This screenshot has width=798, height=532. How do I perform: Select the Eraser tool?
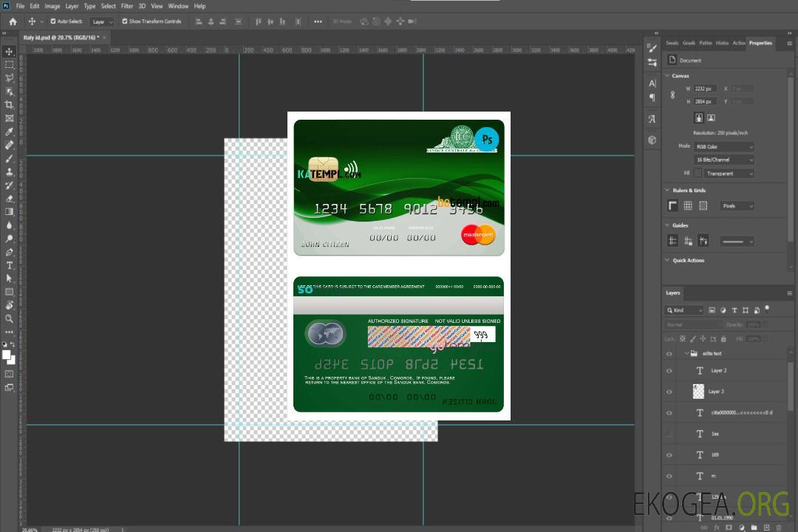9,199
